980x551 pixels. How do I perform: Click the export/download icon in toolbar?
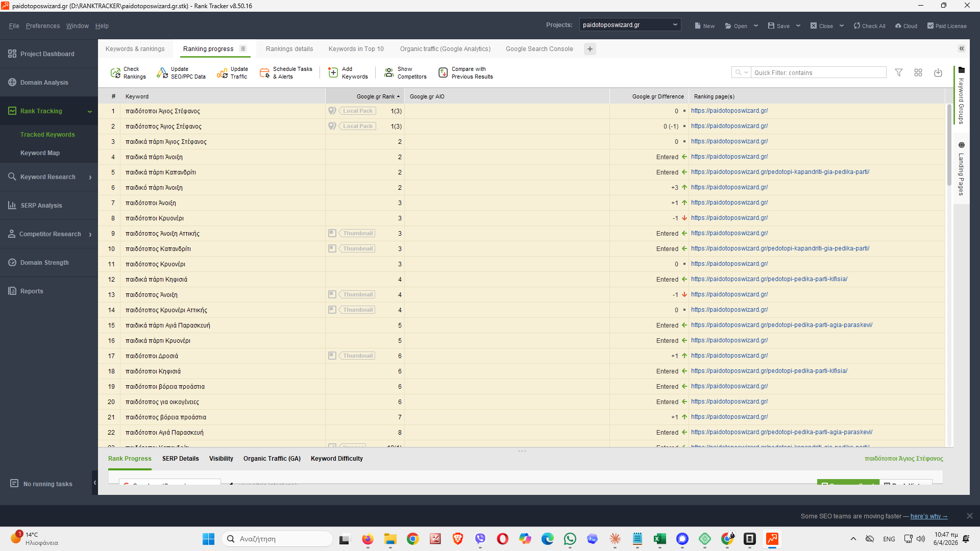(x=938, y=73)
